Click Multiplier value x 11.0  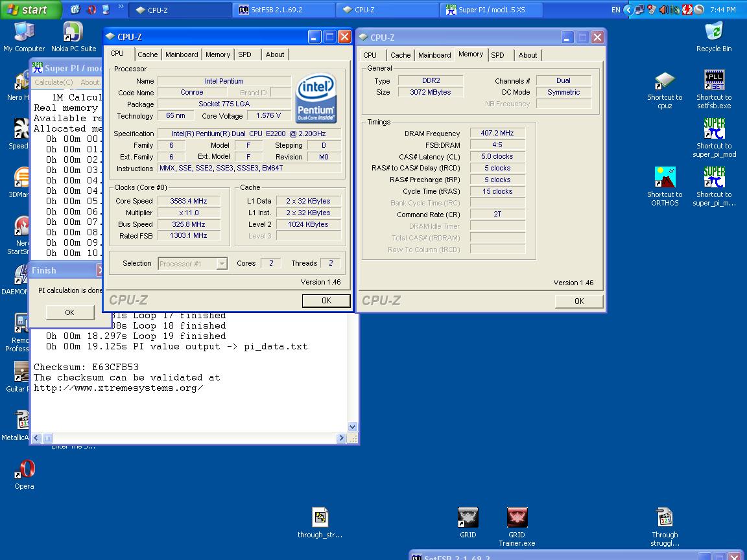point(189,213)
